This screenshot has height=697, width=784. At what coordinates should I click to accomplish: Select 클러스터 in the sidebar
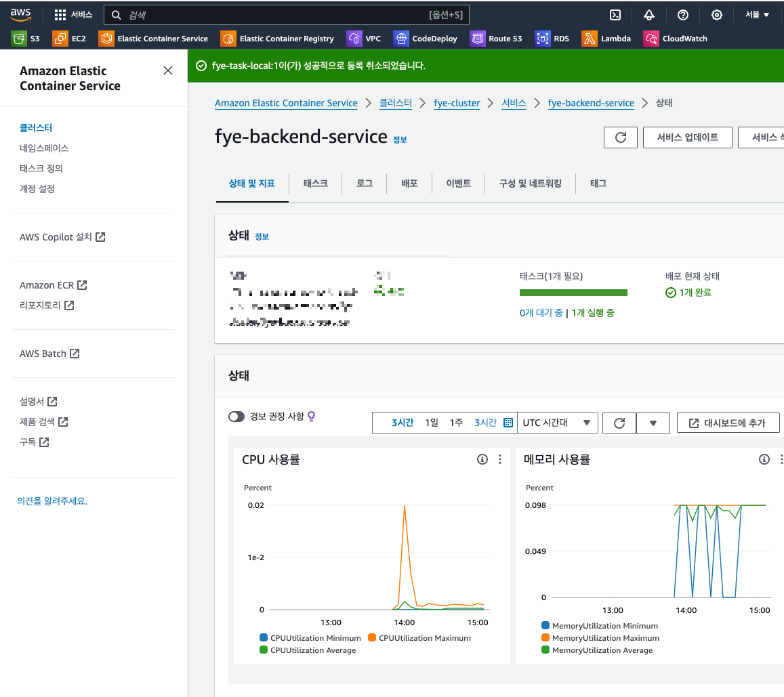tap(36, 128)
